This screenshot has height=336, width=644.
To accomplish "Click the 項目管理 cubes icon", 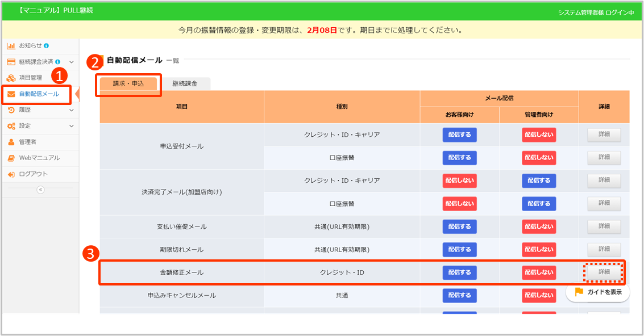I will click(x=11, y=78).
